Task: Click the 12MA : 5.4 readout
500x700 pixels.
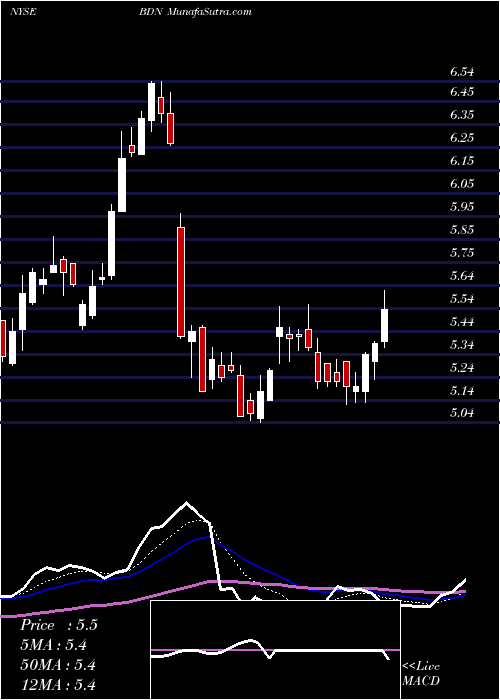Action: (58, 685)
